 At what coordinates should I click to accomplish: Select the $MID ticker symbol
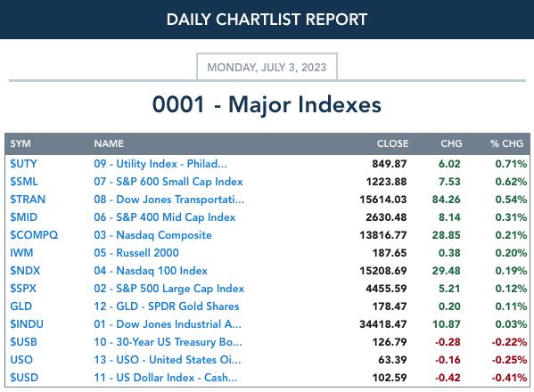coord(23,217)
